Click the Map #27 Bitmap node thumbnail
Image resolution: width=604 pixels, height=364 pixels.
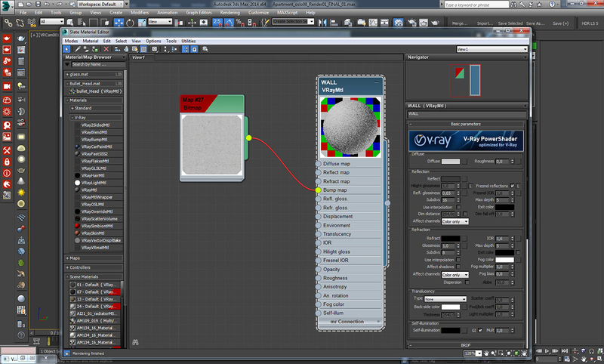pyautogui.click(x=212, y=144)
